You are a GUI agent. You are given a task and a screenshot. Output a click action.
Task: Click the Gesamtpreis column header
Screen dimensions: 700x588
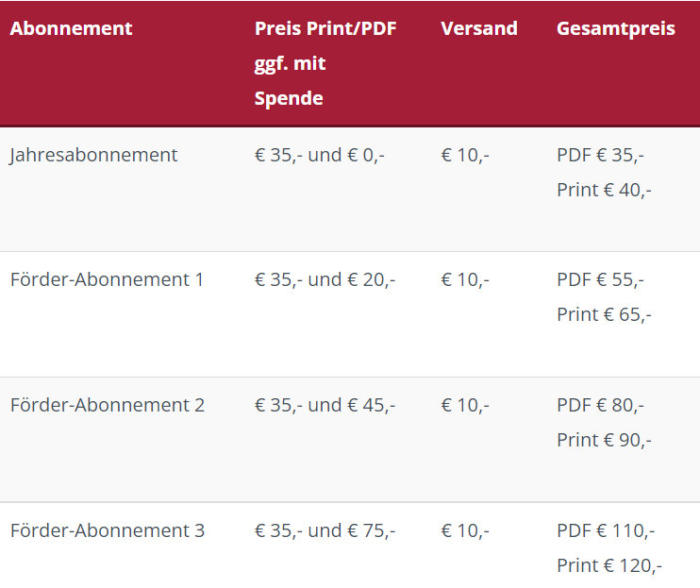[x=616, y=29]
